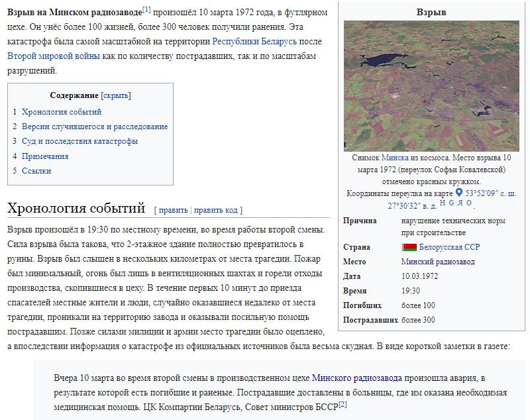Click the Причина label in infobox
The image size is (530, 420).
360,221
